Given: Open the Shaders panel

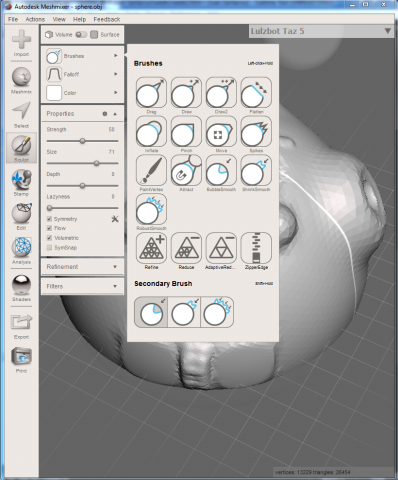Looking at the screenshot, I should click(x=21, y=288).
